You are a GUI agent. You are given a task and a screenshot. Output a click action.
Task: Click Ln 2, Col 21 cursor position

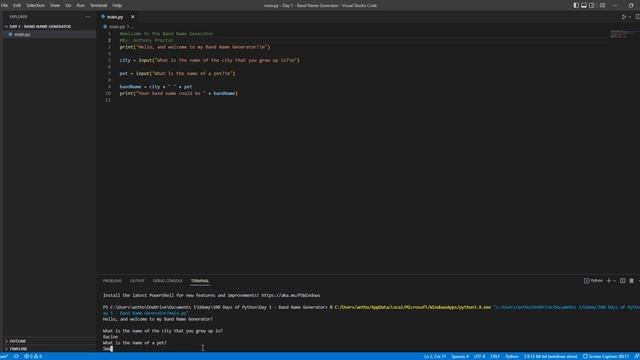tap(435, 356)
